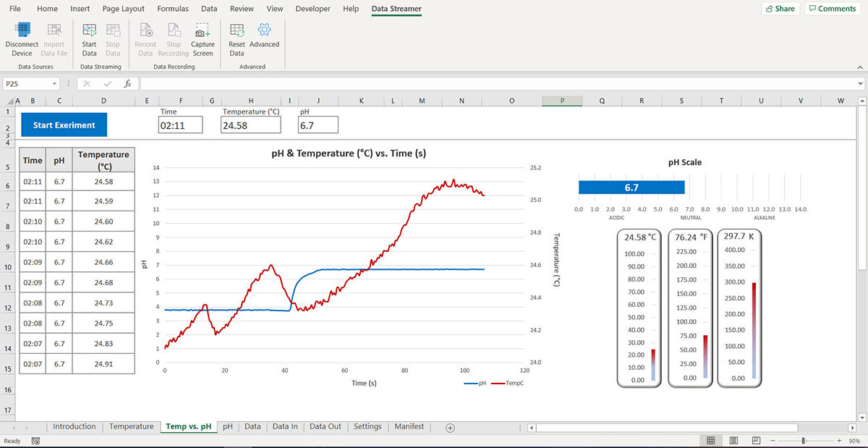
Task: Click the zoom slider handle
Action: [804, 441]
